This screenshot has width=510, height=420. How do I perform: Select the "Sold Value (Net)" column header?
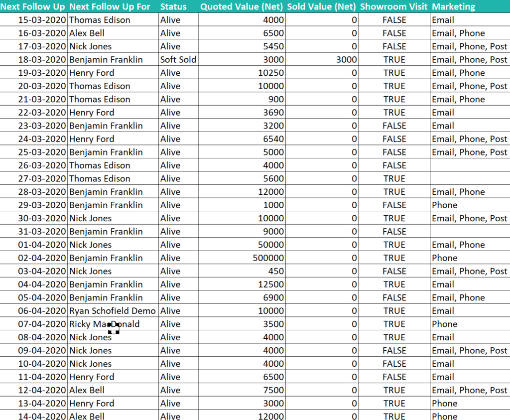tap(321, 6)
